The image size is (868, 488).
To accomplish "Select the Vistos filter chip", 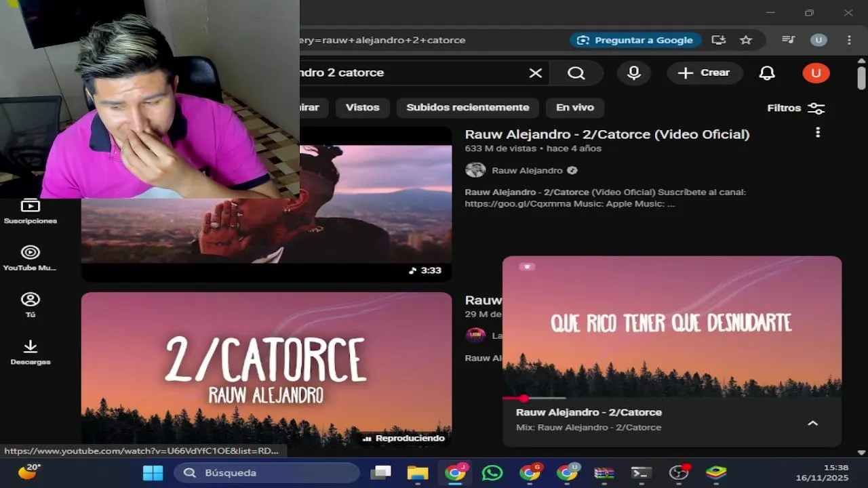I will [363, 107].
